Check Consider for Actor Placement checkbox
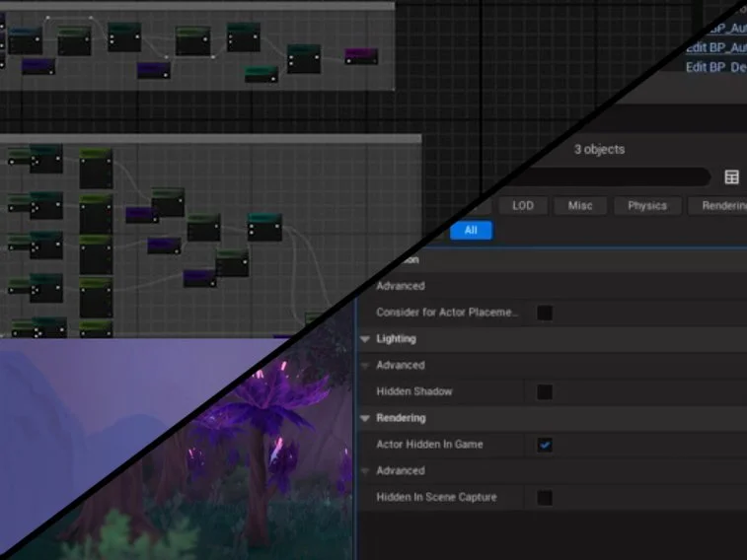 tap(545, 313)
